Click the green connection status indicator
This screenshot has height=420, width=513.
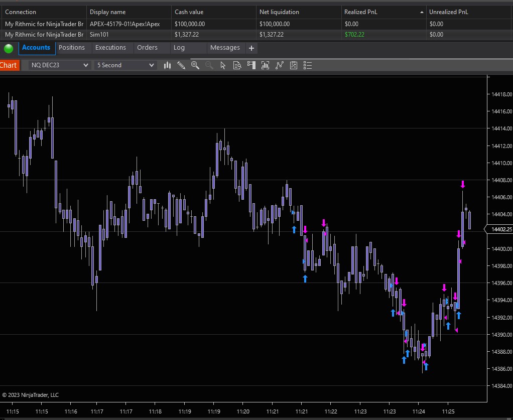[x=9, y=48]
